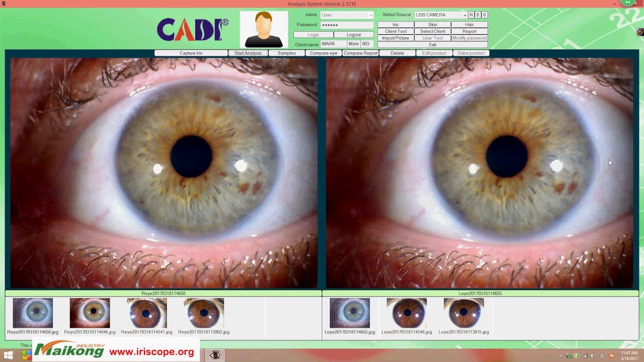Launch the Select Client window
Image resolution: width=644 pixels, height=362 pixels.
[433, 31]
